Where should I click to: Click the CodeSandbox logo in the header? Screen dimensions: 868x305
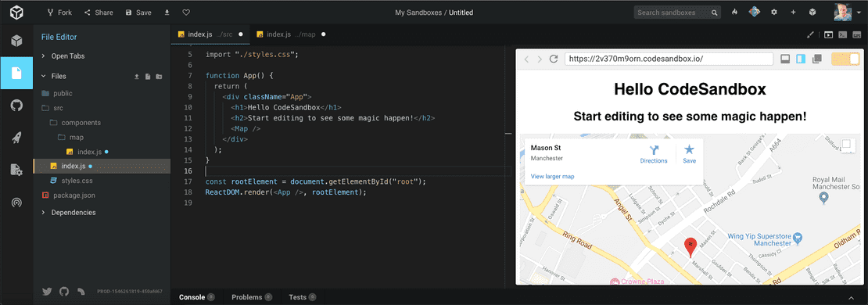(16, 13)
